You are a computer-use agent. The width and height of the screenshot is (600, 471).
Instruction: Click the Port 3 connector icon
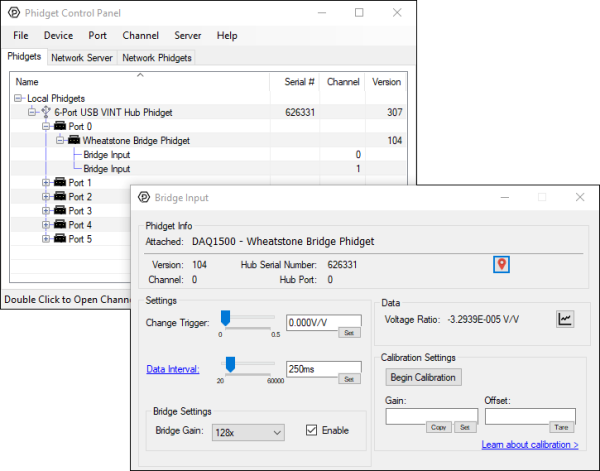point(60,210)
